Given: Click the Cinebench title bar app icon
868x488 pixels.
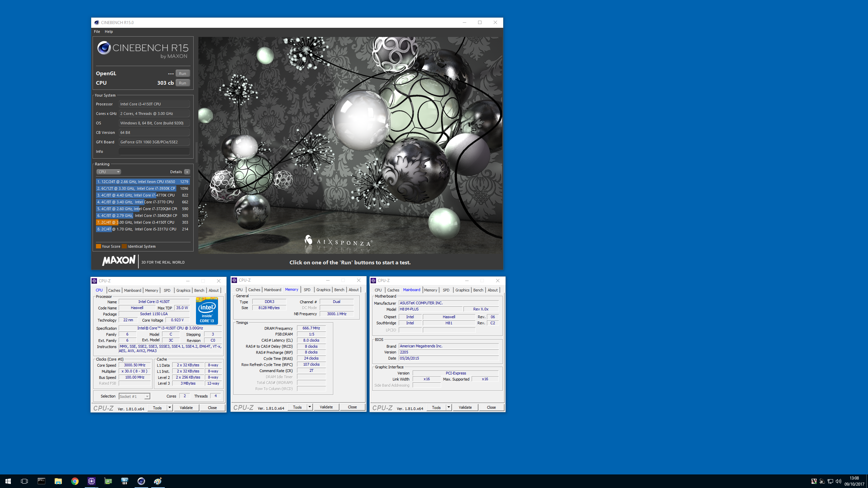Looking at the screenshot, I should (97, 22).
